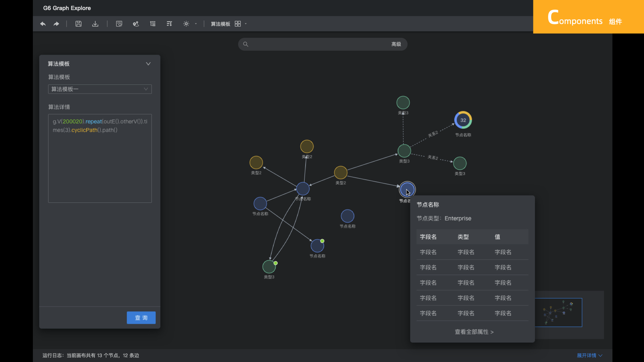Click the magnifier search icon
This screenshot has height=362, width=644.
(246, 44)
